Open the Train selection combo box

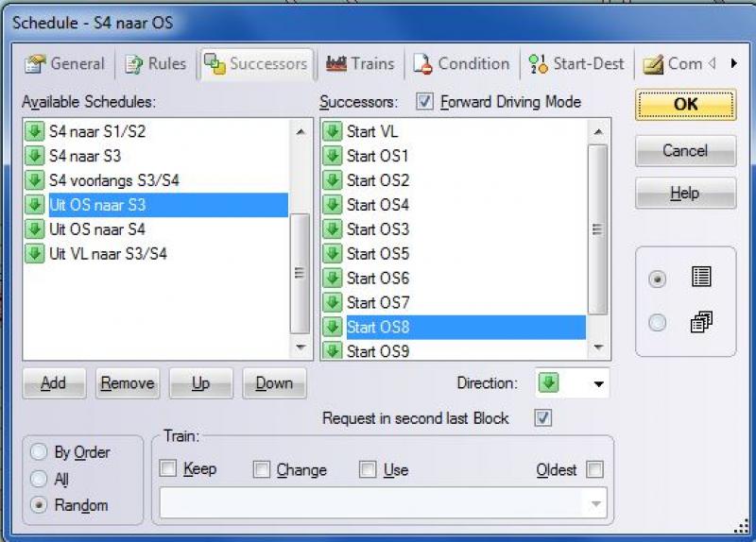click(x=383, y=503)
